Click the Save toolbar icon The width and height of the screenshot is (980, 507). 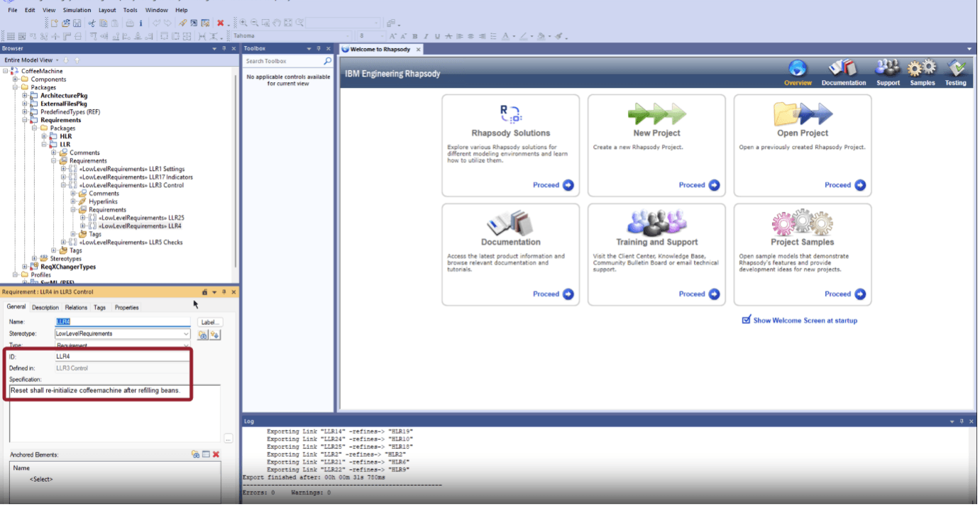pyautogui.click(x=77, y=23)
